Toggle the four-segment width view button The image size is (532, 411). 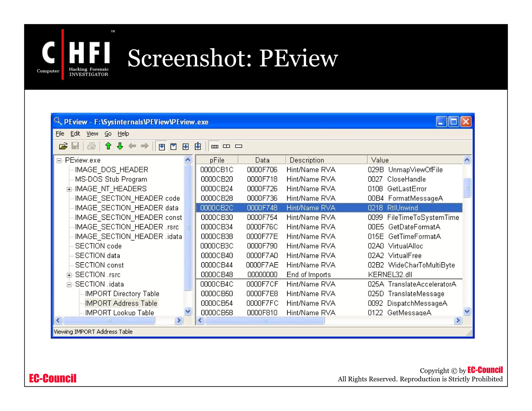point(215,147)
